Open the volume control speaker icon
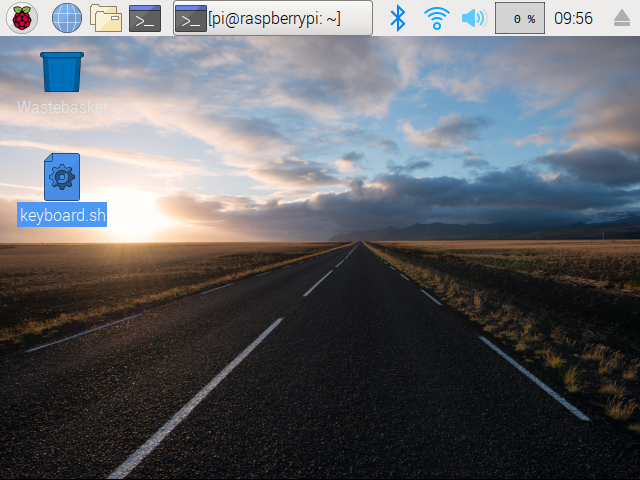 tap(474, 18)
